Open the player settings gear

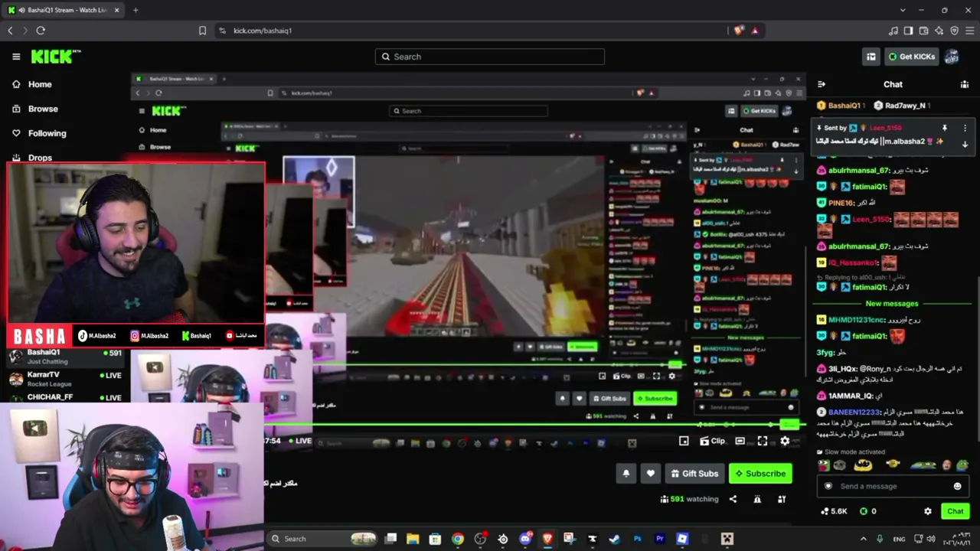pos(785,441)
